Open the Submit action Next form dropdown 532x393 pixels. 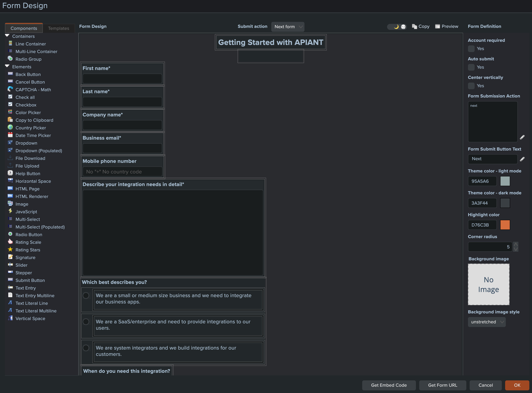[x=288, y=27]
